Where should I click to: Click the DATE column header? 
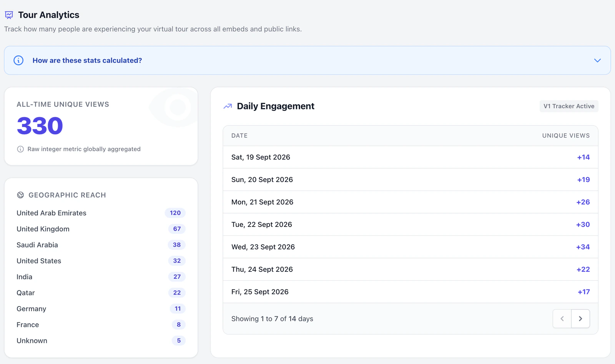click(x=239, y=136)
